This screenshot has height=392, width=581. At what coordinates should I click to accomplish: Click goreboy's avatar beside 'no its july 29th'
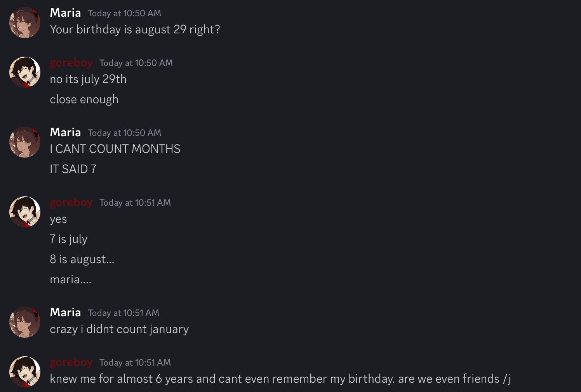[25, 72]
